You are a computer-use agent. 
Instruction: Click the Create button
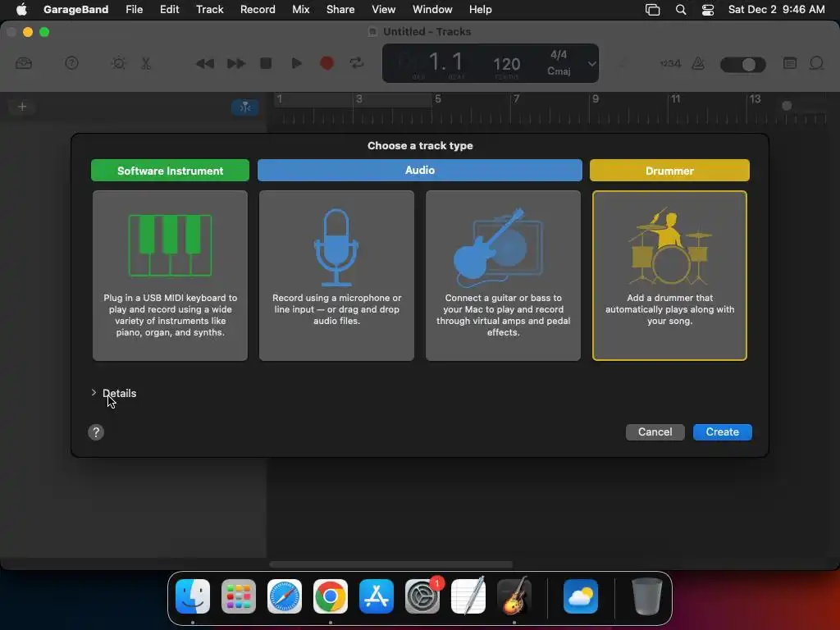pyautogui.click(x=722, y=431)
